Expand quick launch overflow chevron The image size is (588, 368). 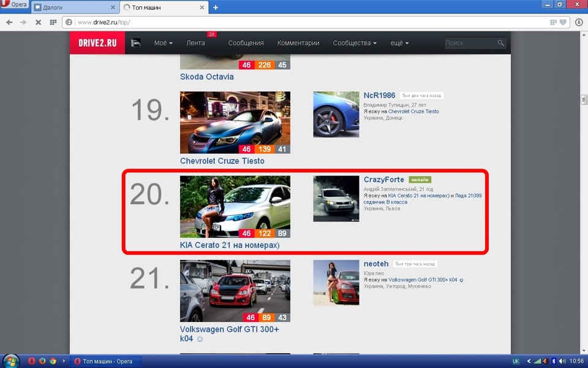pos(64,361)
